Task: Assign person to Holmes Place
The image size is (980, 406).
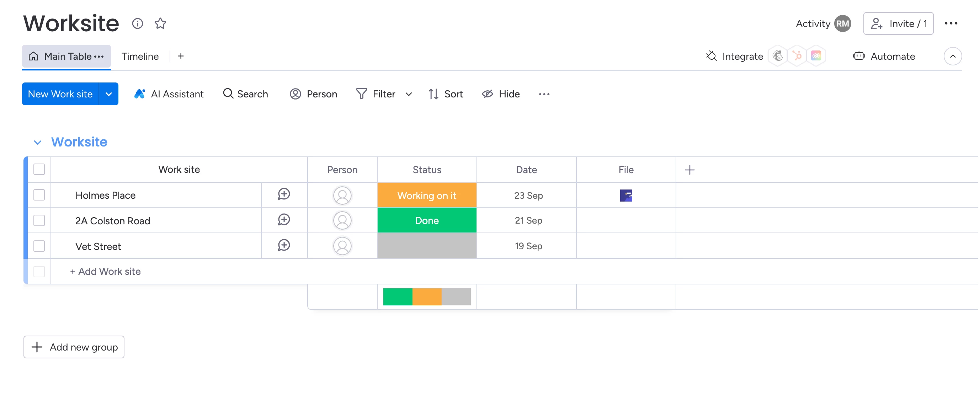Action: 342,195
